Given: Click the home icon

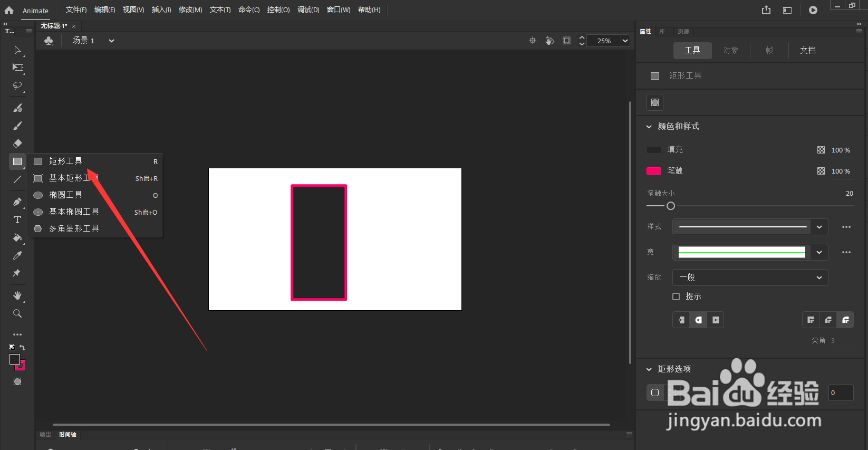Looking at the screenshot, I should [9, 10].
